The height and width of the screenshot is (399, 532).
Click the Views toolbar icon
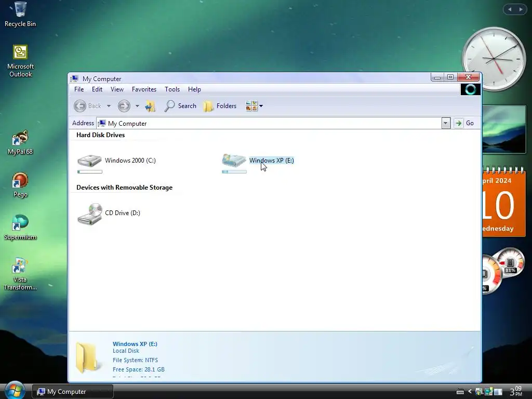click(x=251, y=106)
